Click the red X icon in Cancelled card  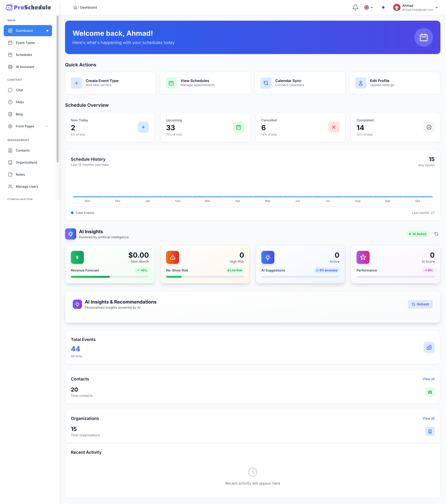click(333, 127)
